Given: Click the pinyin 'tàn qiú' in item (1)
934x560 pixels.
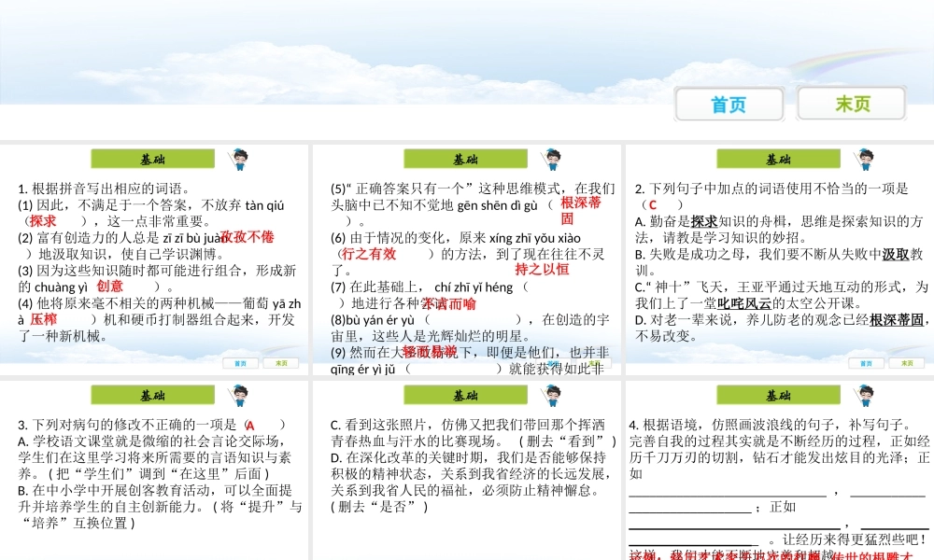Looking at the screenshot, I should click(264, 205).
